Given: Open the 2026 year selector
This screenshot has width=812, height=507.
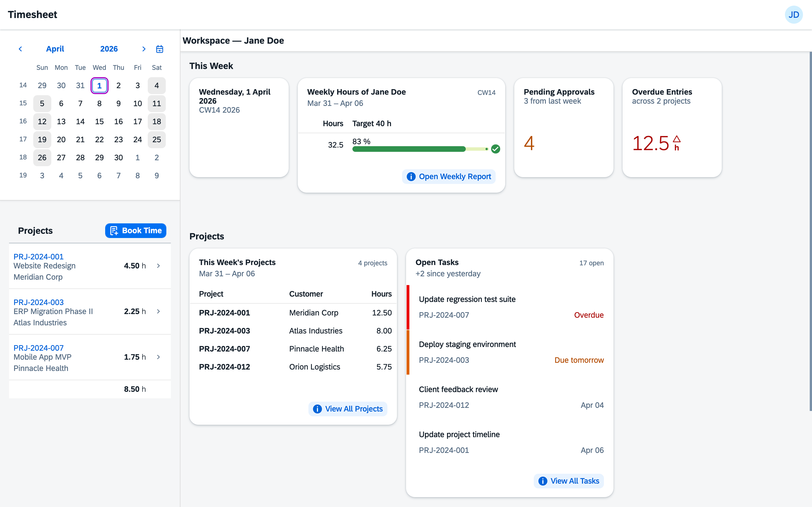Looking at the screenshot, I should coord(109,49).
